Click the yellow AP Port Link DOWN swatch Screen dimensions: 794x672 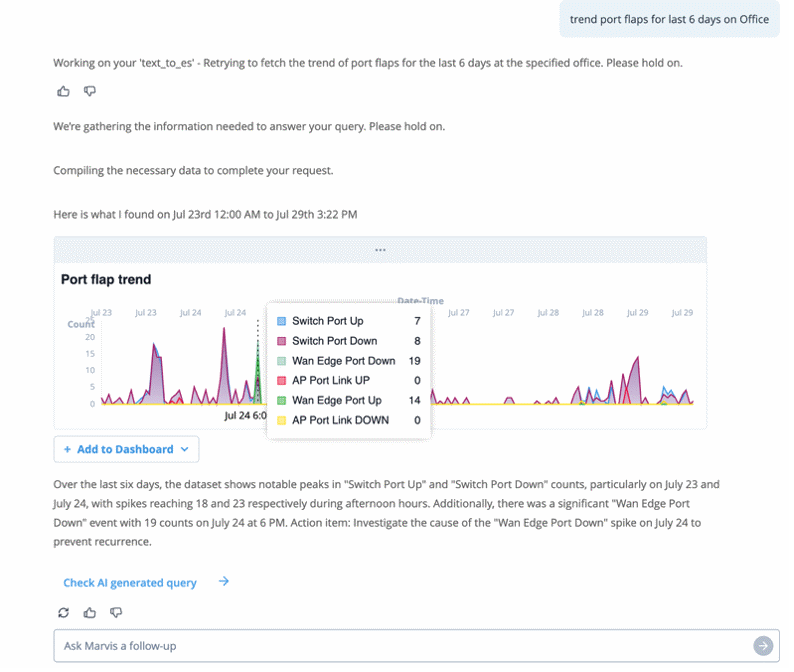[282, 420]
